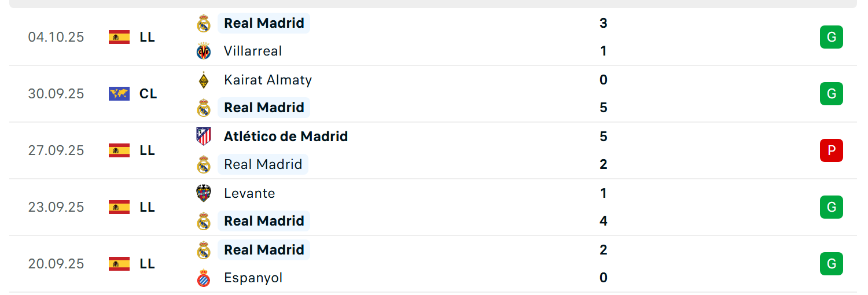The image size is (868, 295).
Task: Open the Levante team link
Action: (249, 193)
